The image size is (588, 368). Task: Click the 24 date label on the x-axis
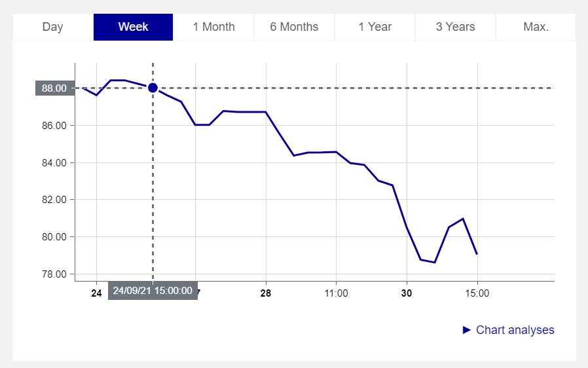96,293
